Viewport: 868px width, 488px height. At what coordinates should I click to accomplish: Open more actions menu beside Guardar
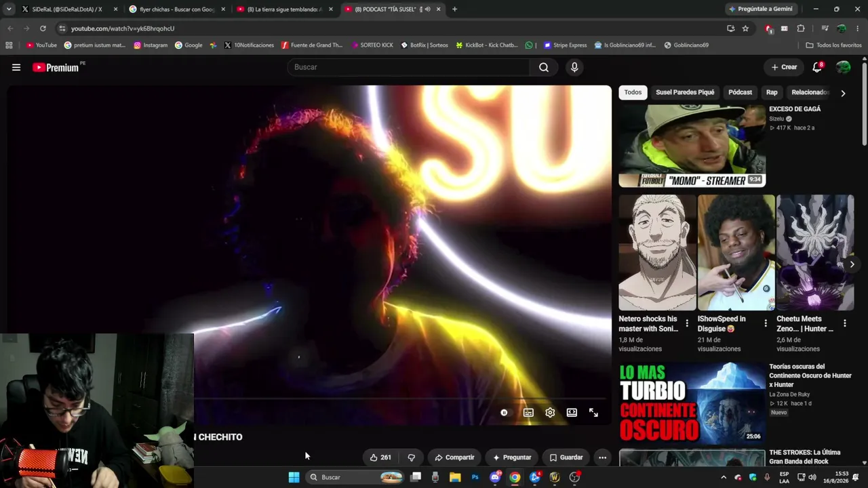(602, 457)
